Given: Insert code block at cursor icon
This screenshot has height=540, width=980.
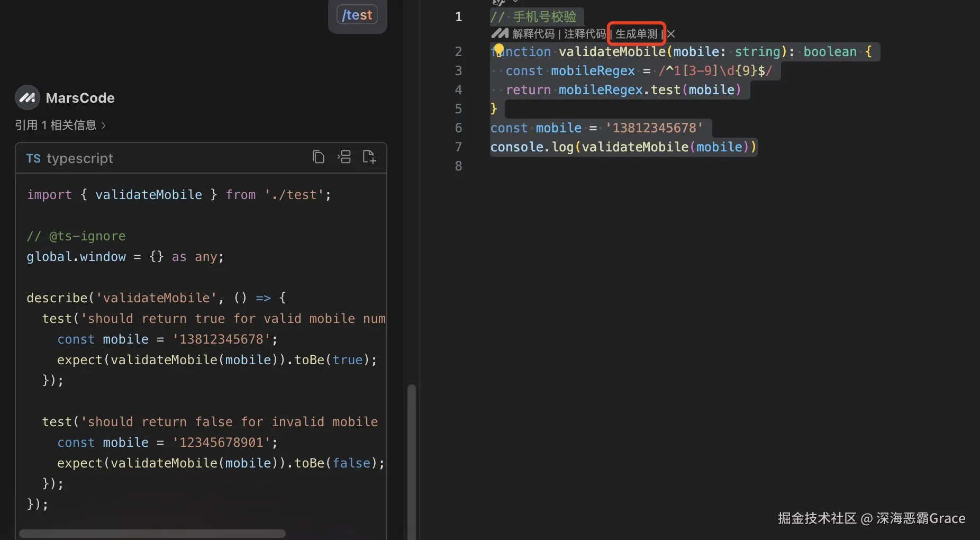Looking at the screenshot, I should pos(344,157).
